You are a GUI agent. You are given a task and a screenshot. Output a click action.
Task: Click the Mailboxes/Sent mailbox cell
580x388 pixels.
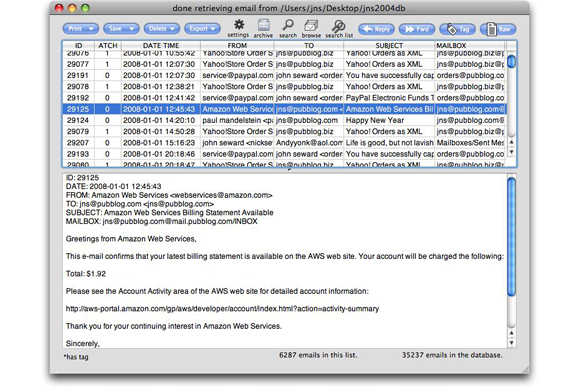tap(470, 143)
